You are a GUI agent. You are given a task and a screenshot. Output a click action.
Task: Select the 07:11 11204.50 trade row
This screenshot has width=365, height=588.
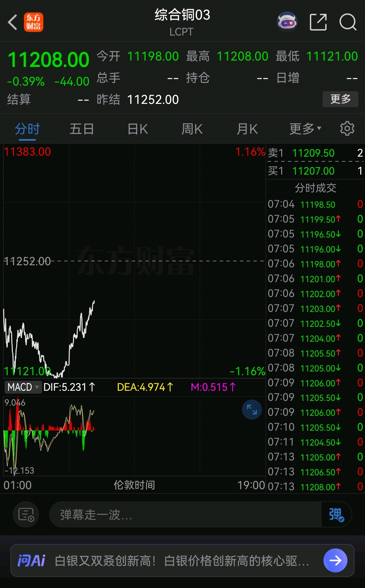point(315,442)
